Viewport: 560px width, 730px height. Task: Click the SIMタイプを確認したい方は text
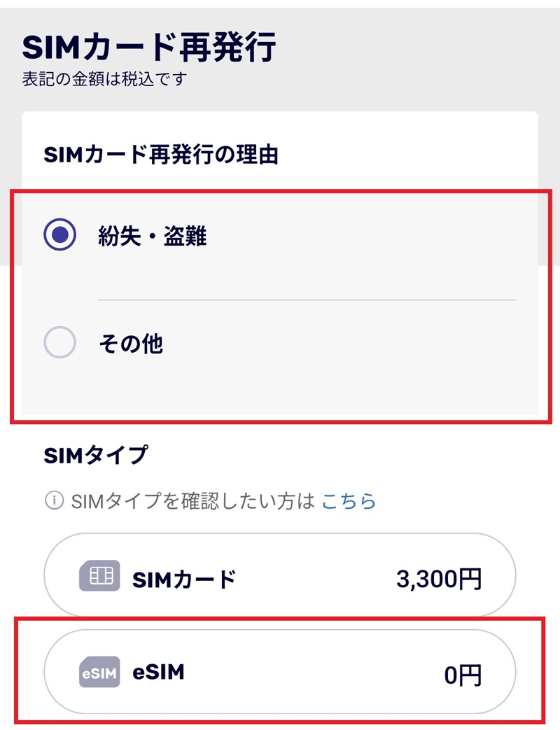tap(193, 501)
